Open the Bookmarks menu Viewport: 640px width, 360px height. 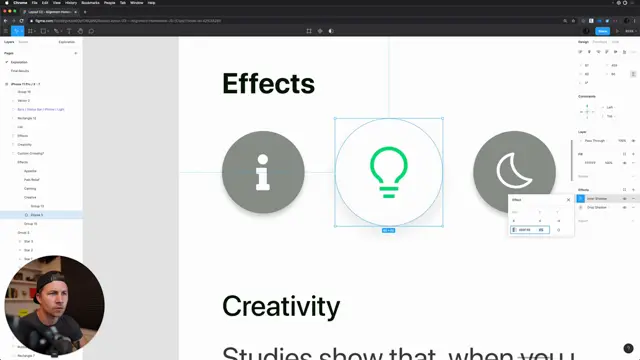pos(90,3)
